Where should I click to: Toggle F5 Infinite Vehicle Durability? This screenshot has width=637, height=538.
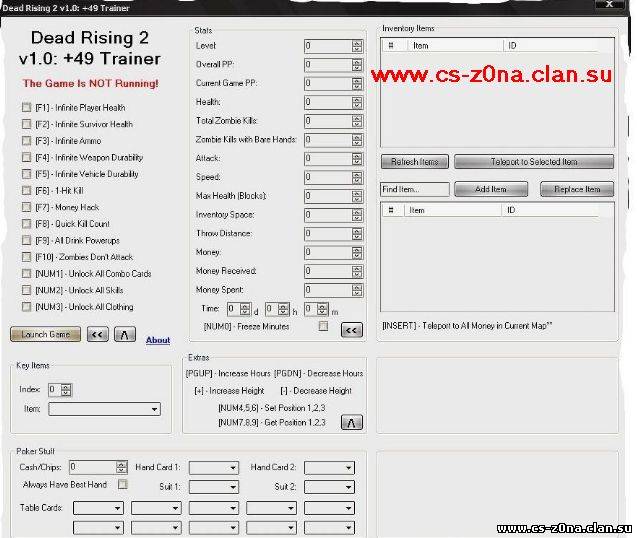click(x=26, y=174)
